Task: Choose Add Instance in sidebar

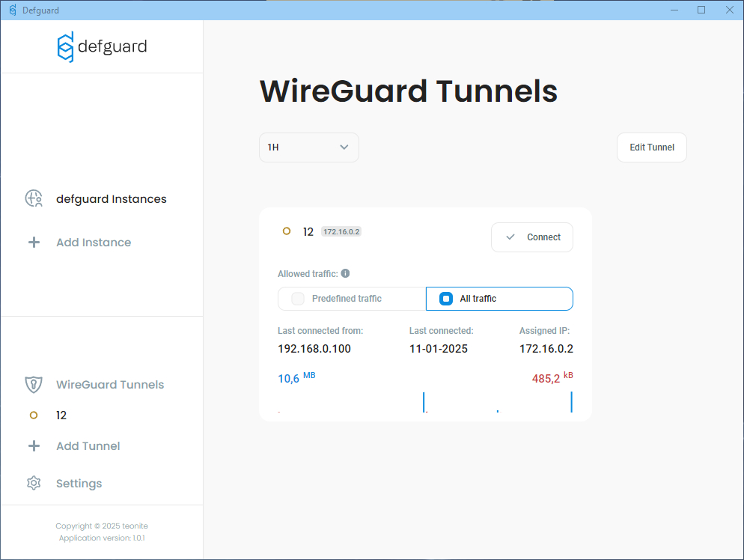Action: point(94,243)
